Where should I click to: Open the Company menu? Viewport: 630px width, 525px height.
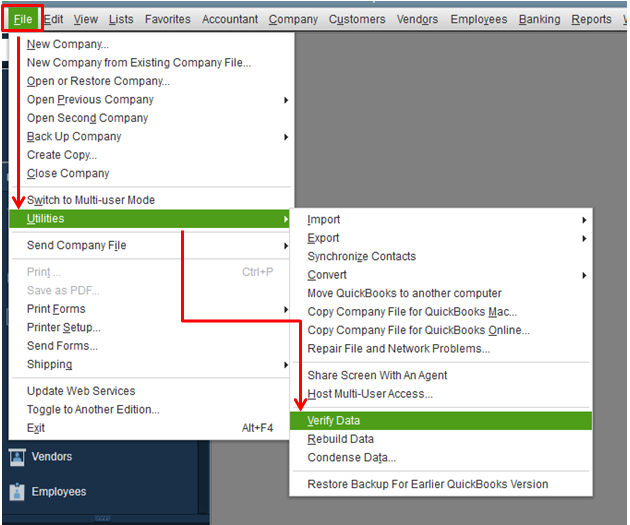click(x=293, y=19)
